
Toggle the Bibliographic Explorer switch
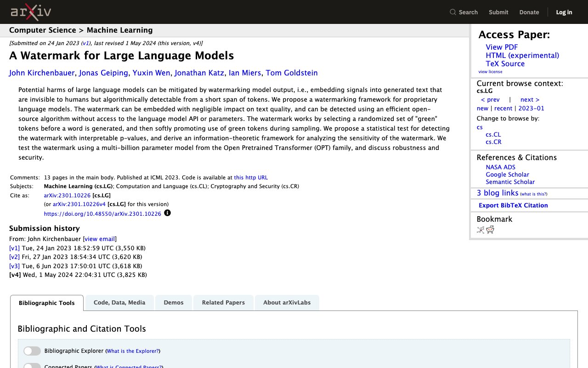click(x=32, y=351)
